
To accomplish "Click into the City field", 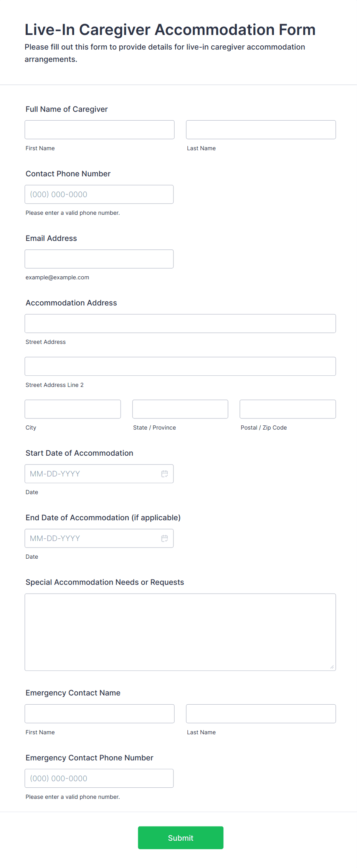I will [x=73, y=409].
